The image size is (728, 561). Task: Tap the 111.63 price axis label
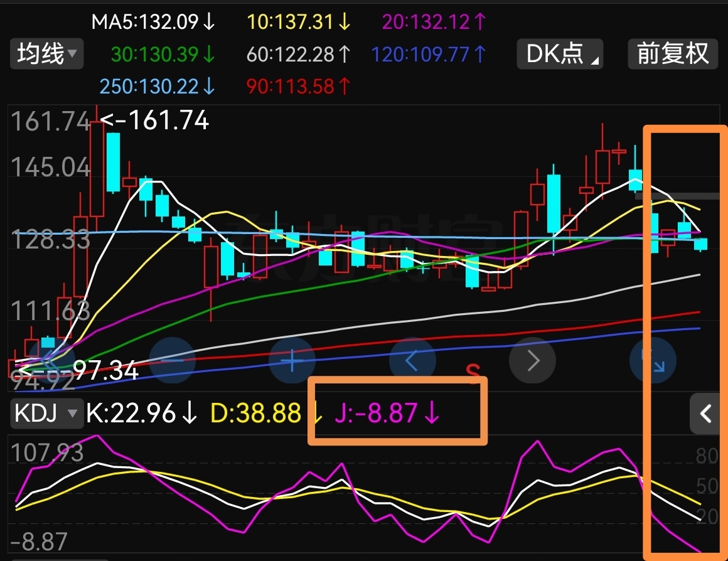pyautogui.click(x=50, y=311)
